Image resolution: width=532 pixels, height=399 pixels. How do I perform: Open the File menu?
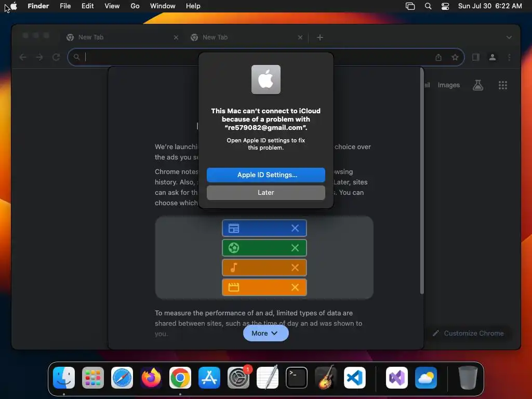click(x=65, y=6)
